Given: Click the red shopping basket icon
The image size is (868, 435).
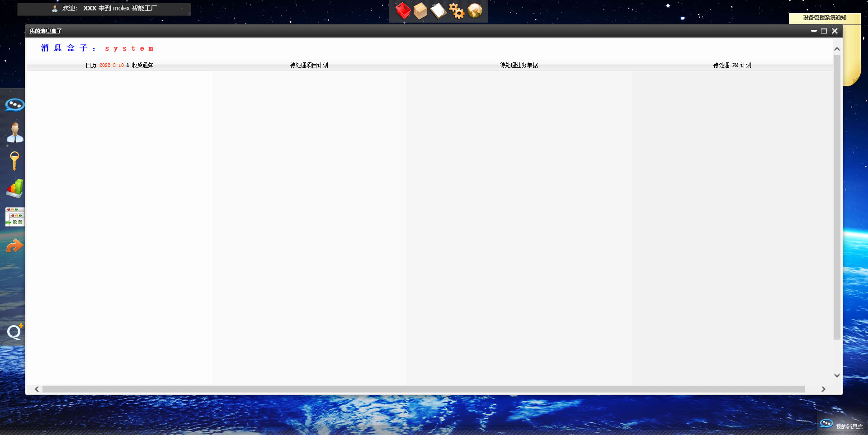Looking at the screenshot, I should [x=402, y=11].
